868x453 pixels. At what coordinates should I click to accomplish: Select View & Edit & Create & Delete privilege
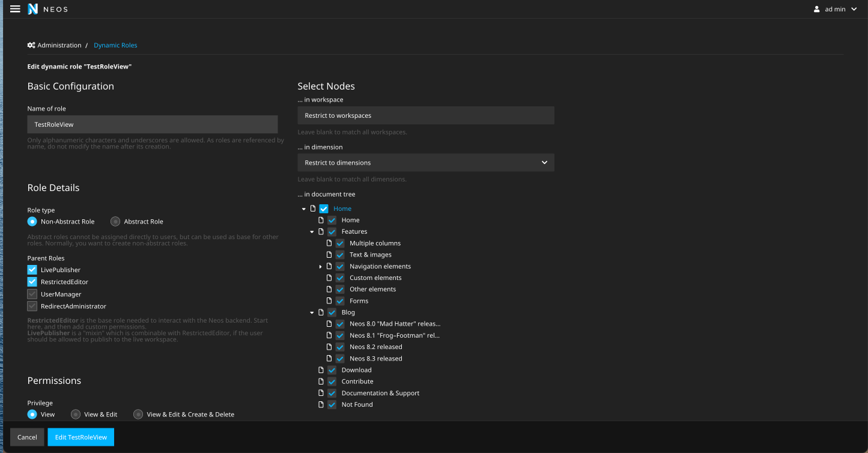138,415
